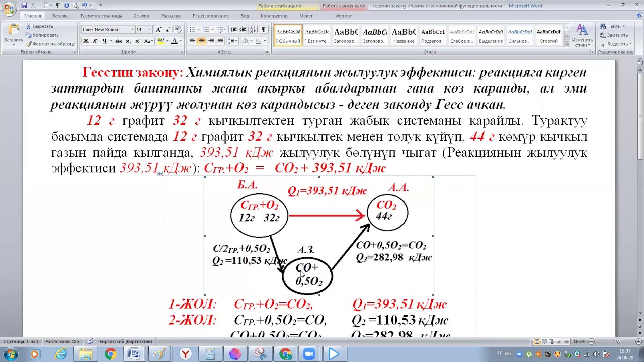644x362 pixels.
Task: Open the Zoom app from the taskbar
Action: tap(309, 354)
